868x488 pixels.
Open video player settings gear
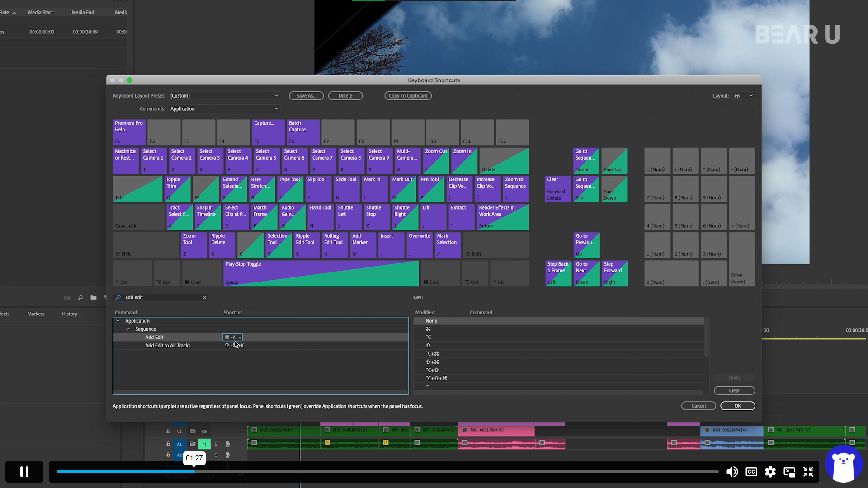pyautogui.click(x=770, y=472)
